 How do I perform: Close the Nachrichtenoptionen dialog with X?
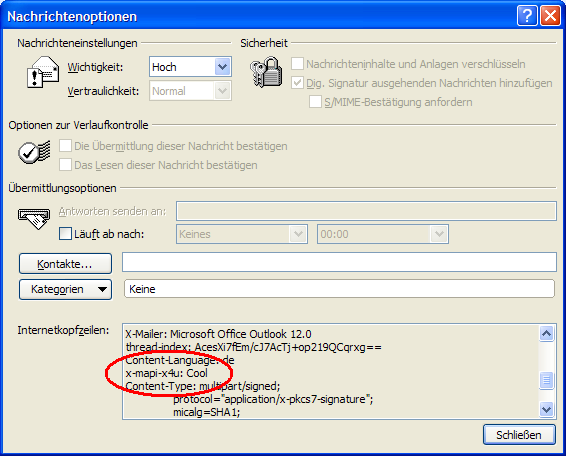(x=550, y=16)
